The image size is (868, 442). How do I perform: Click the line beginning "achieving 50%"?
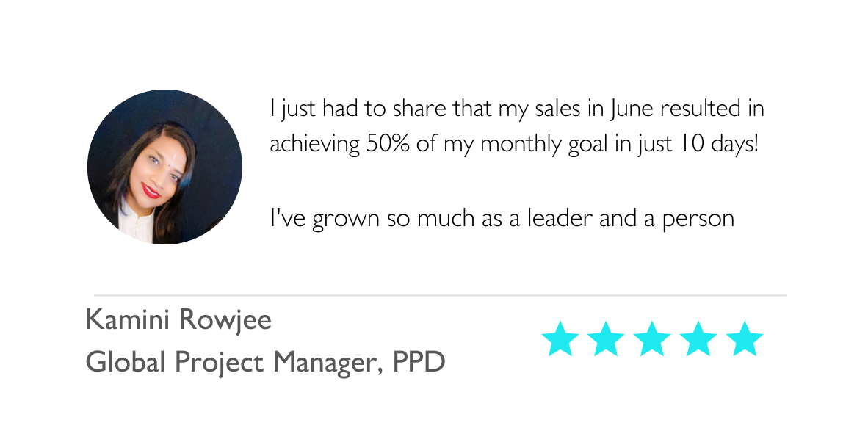tap(514, 145)
